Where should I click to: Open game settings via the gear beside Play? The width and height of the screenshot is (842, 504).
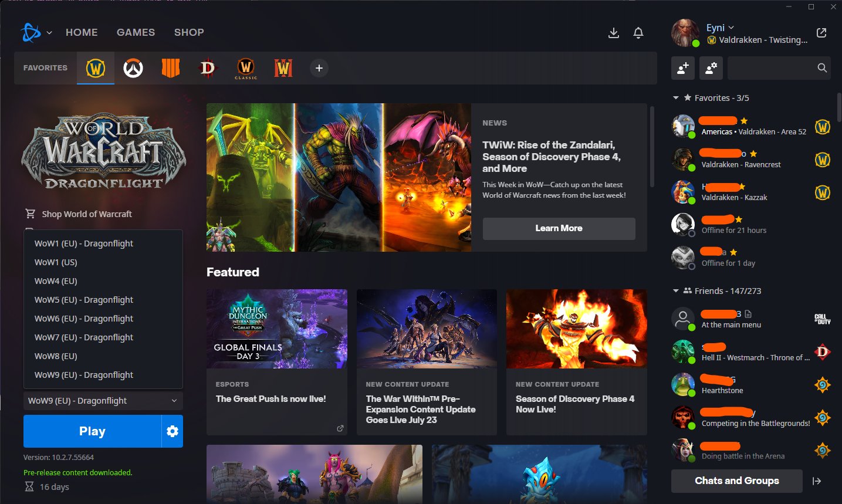(172, 431)
